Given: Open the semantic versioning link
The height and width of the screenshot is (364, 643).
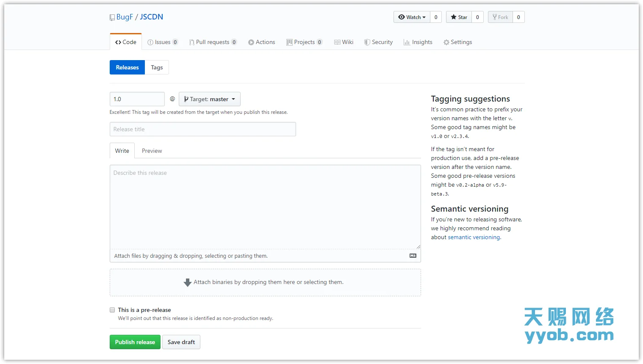Looking at the screenshot, I should [x=474, y=237].
